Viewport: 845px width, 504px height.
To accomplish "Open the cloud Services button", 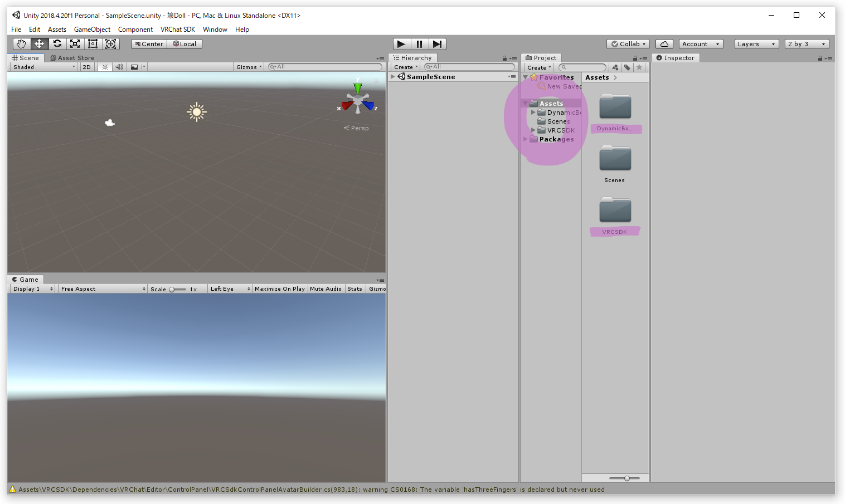I will tap(664, 44).
